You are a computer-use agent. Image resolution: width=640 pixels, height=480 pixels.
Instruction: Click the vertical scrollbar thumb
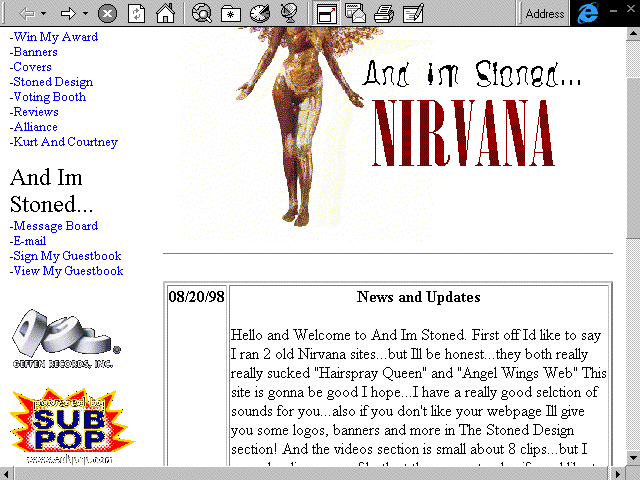633,158
